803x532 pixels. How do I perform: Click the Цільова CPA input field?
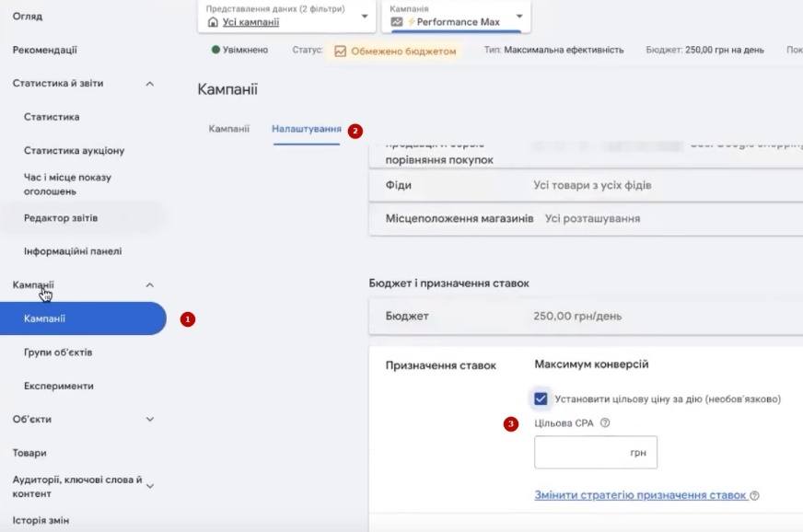pyautogui.click(x=580, y=453)
